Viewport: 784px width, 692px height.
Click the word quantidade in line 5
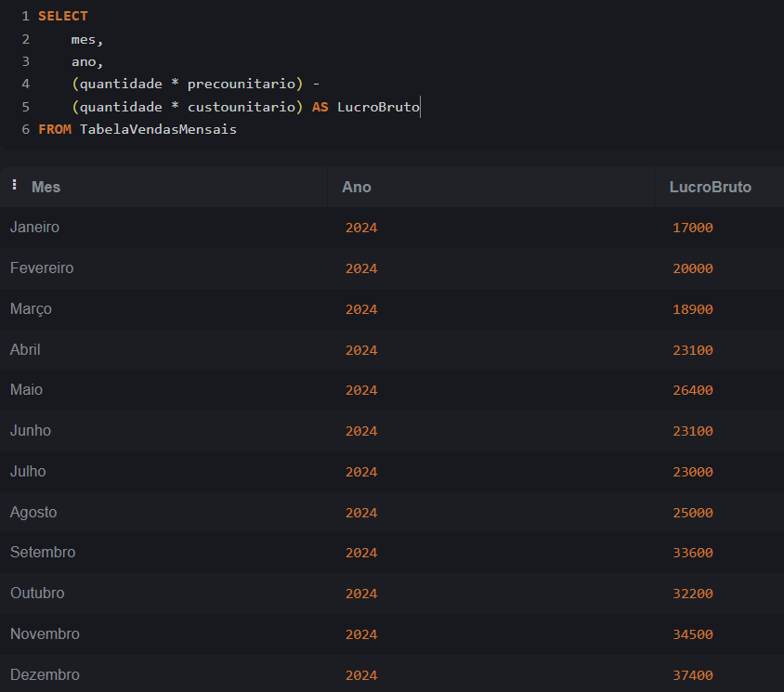pos(121,107)
